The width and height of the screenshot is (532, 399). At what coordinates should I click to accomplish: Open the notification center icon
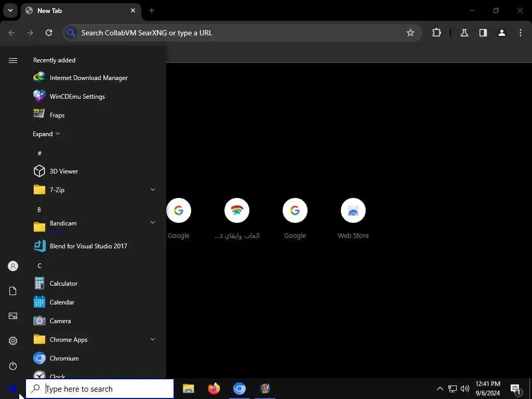click(x=515, y=389)
